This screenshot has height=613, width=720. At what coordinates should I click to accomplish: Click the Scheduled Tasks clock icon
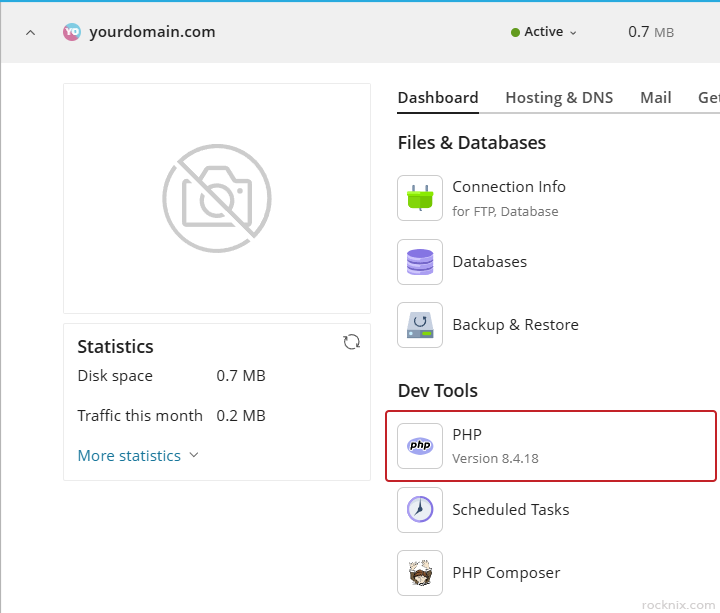pyautogui.click(x=420, y=510)
